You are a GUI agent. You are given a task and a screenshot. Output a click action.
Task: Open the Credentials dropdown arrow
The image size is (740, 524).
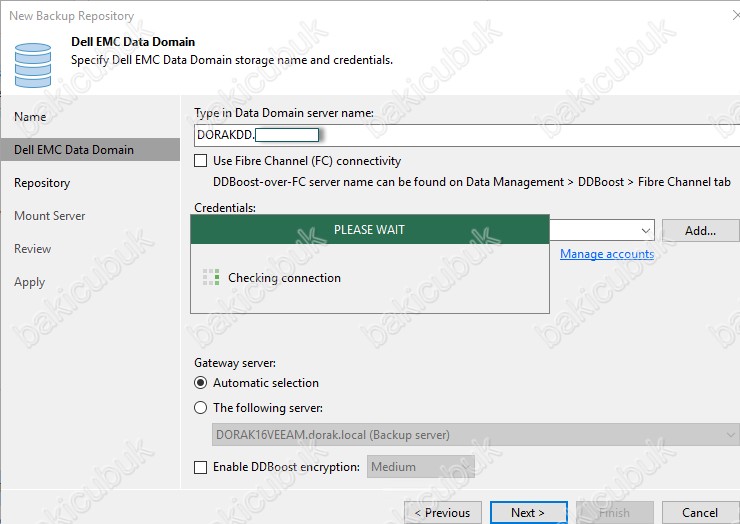click(x=646, y=231)
